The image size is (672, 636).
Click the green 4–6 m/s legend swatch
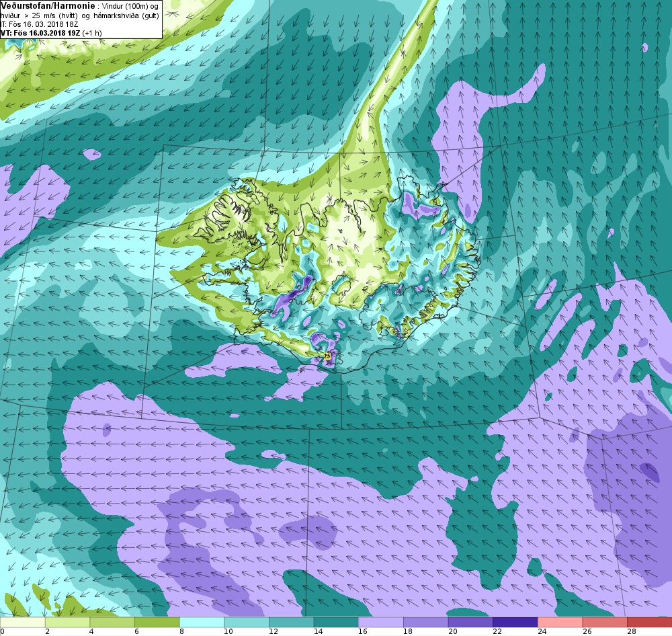point(112,622)
